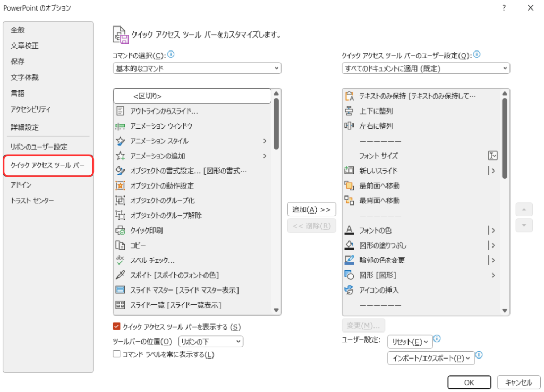Open the 言語 options category
544x392 pixels.
pyautogui.click(x=48, y=93)
